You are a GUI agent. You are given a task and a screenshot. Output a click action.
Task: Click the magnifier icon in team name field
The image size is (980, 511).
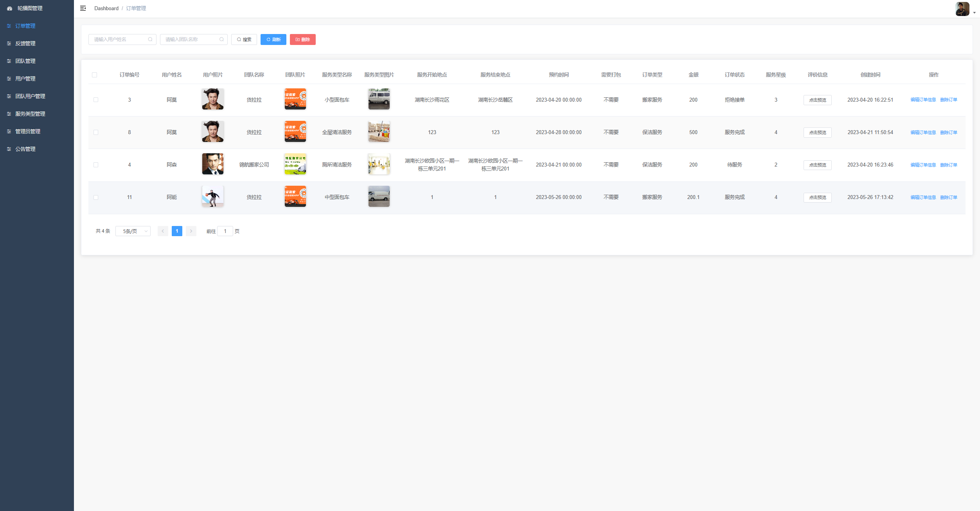(x=221, y=39)
